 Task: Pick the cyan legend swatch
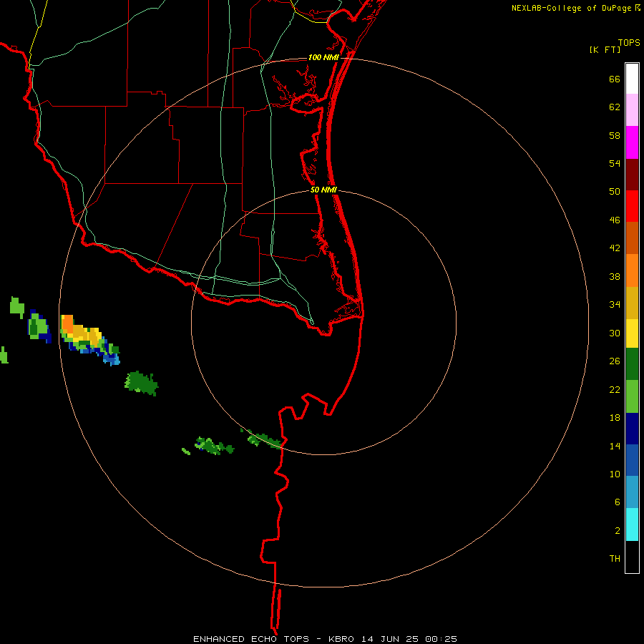632,525
